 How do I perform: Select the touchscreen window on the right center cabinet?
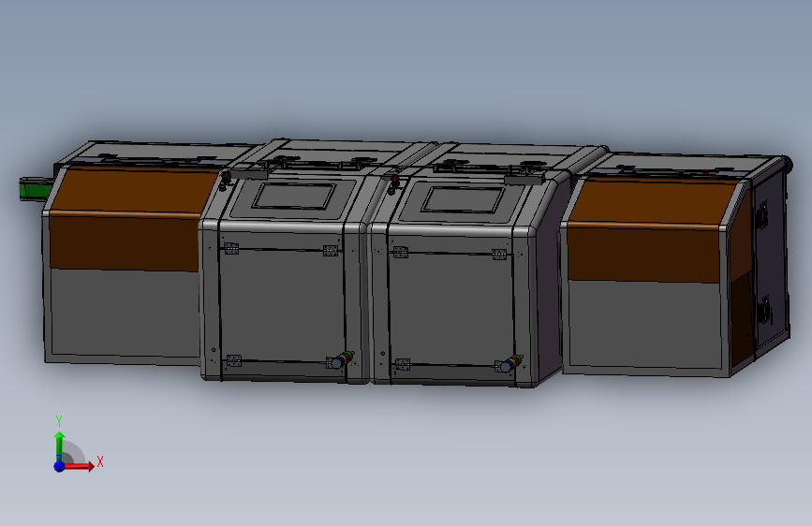click(462, 200)
